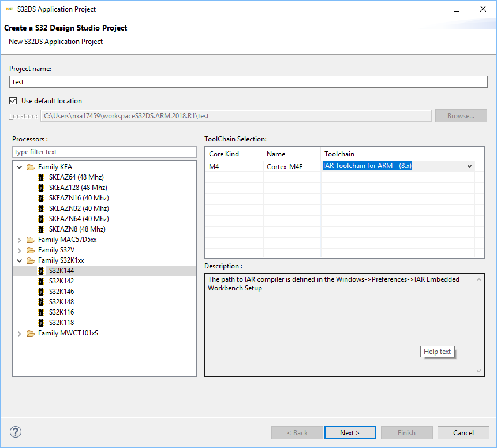Expand the Family MWCT101xS tree node
497x448 pixels.
click(x=19, y=334)
